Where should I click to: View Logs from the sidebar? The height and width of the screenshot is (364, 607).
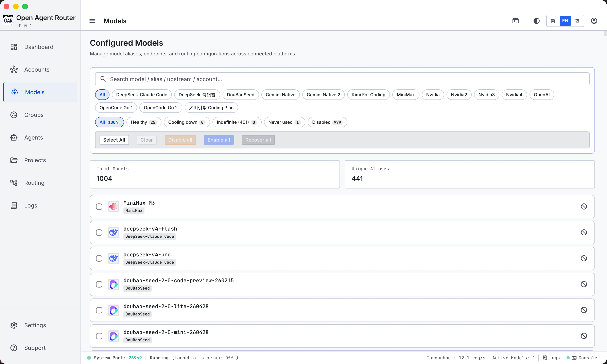pyautogui.click(x=40, y=205)
